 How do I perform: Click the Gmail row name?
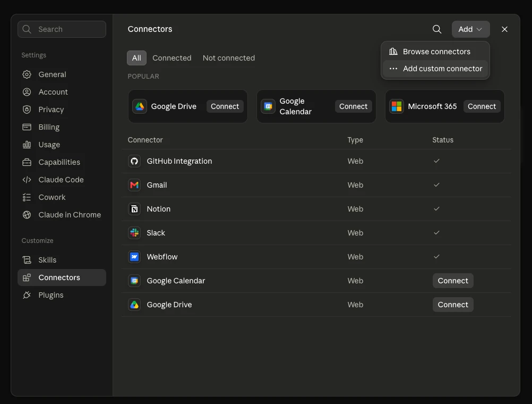[157, 185]
